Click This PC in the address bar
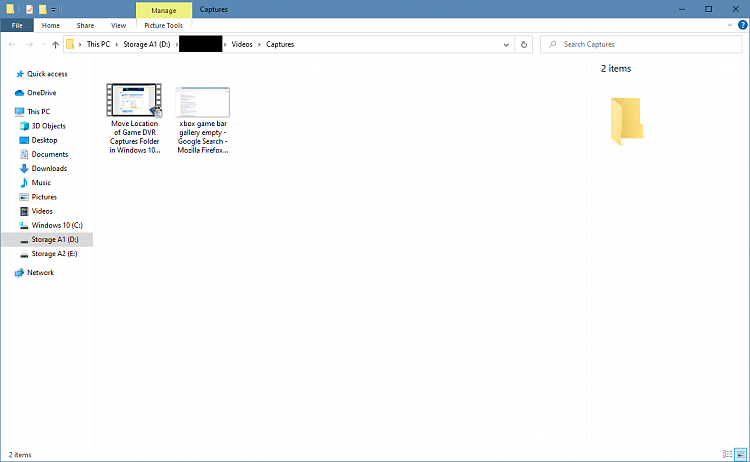The width and height of the screenshot is (750, 462). (98, 44)
